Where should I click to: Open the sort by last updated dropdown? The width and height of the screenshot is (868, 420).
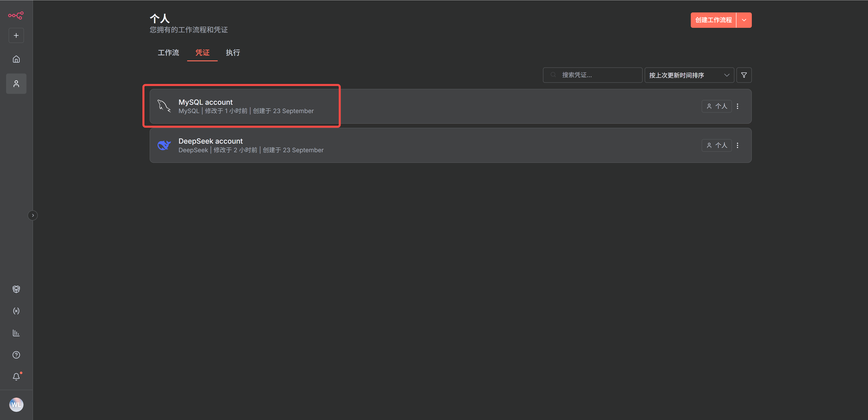[x=689, y=75]
